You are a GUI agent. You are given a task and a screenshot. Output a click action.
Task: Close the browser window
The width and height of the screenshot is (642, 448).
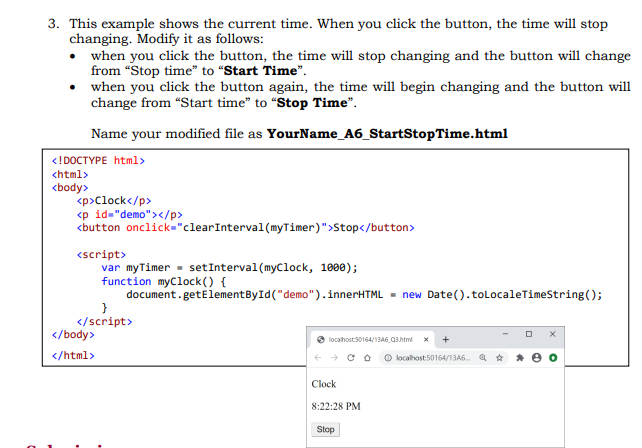click(x=552, y=334)
